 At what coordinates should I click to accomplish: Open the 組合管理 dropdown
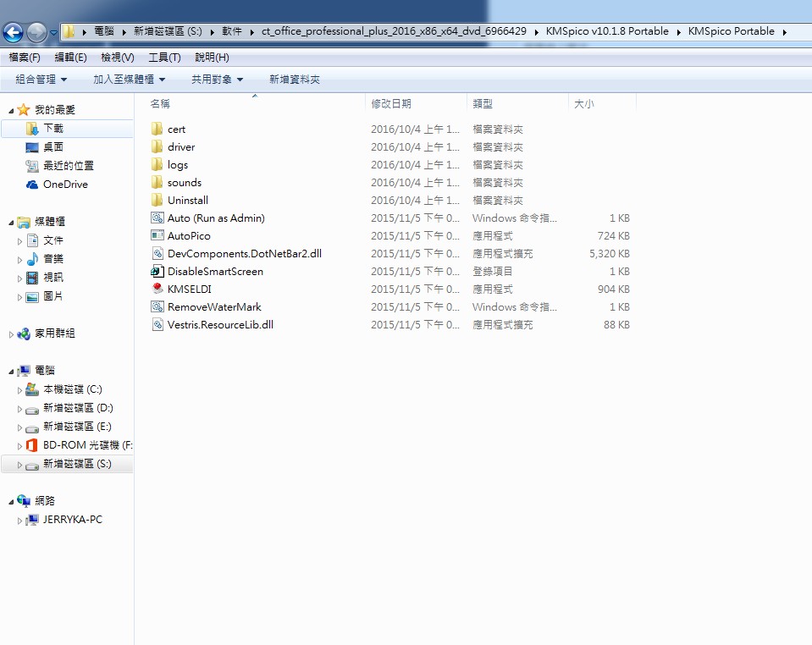coord(41,80)
